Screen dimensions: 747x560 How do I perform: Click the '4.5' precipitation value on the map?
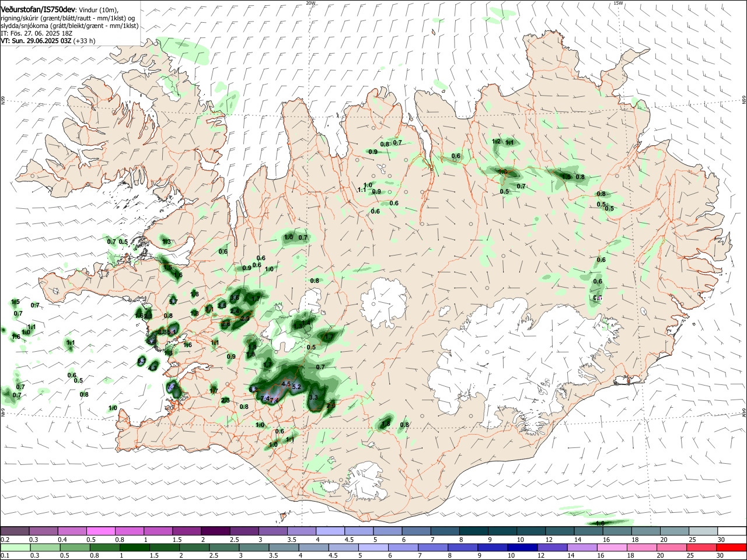point(286,384)
